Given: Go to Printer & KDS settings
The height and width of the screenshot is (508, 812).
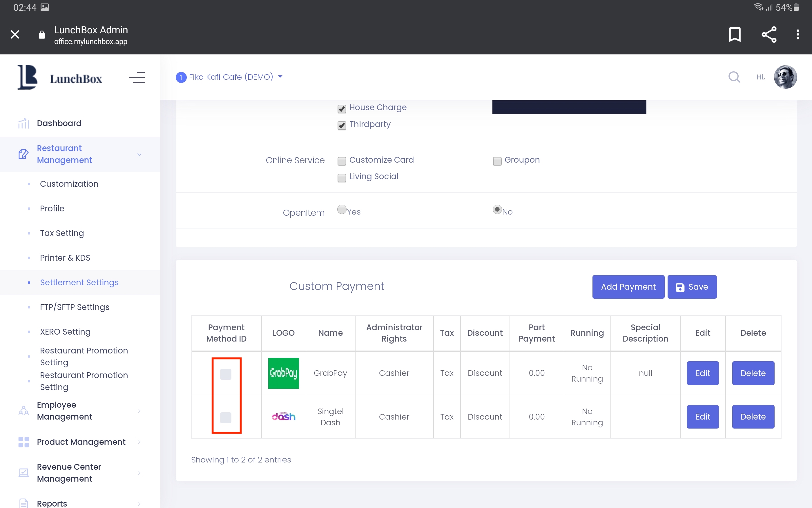Looking at the screenshot, I should pyautogui.click(x=65, y=258).
